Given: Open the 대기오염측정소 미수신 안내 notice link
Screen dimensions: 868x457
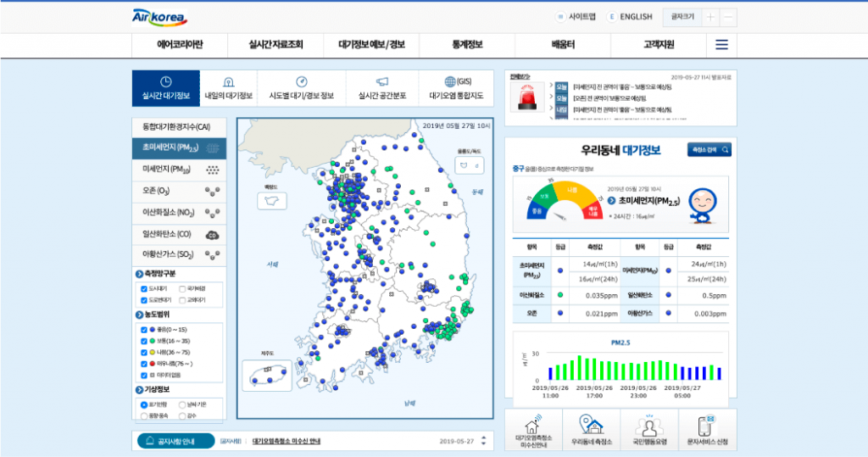Looking at the screenshot, I should point(287,442).
